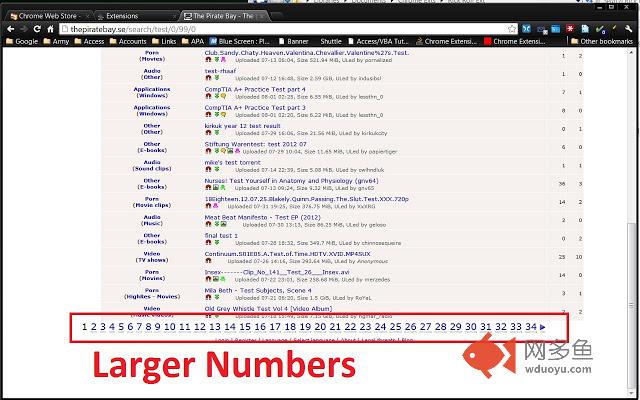Click the green checkmark extension icon
640x400 pixels.
pos(600,29)
